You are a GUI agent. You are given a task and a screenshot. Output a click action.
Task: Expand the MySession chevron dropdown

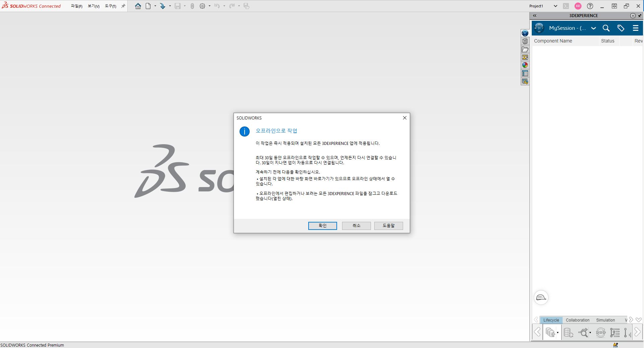click(x=593, y=28)
